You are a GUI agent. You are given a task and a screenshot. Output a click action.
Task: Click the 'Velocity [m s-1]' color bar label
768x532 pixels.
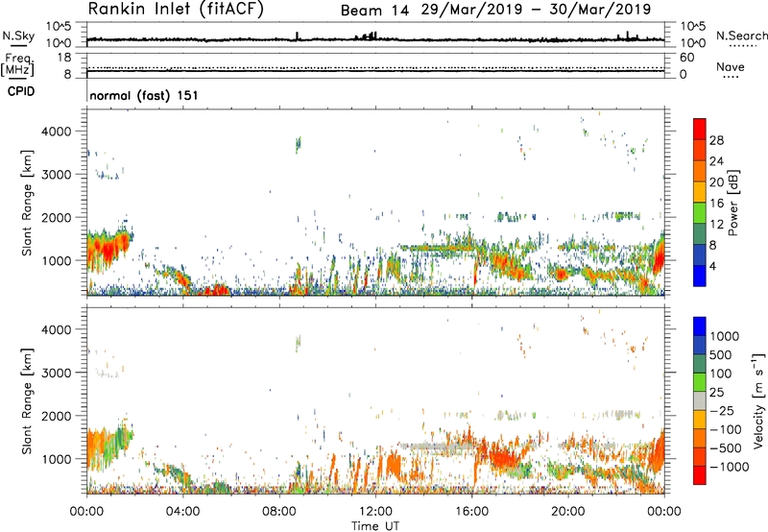(x=757, y=400)
